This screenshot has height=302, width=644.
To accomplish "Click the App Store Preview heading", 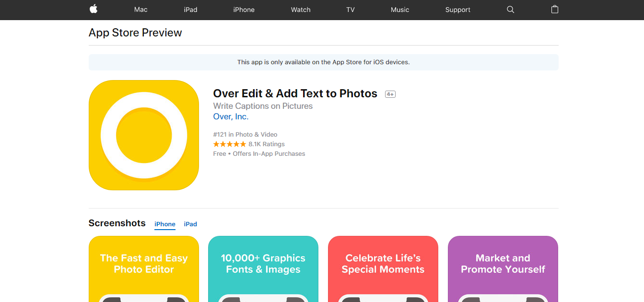I will 135,33.
